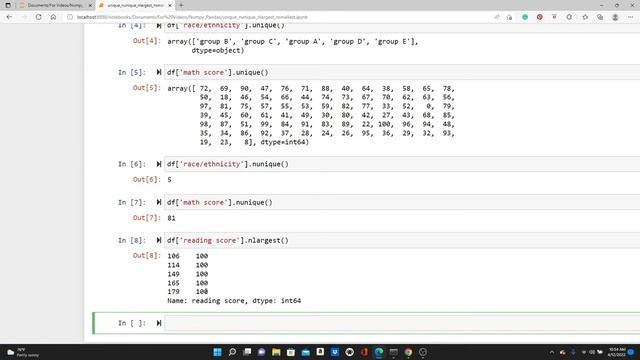Run the empty cell using its run icon
This screenshot has height=360, width=640.
coord(159,323)
